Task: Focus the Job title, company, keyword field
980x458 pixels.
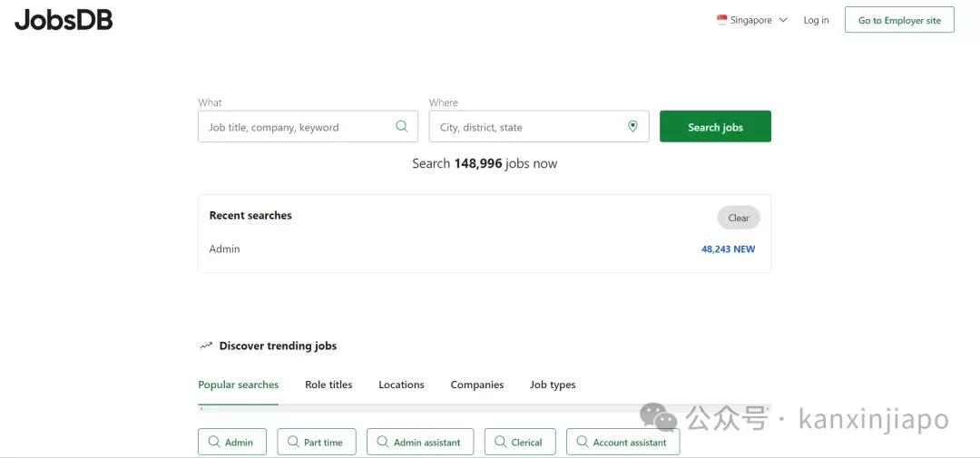Action: [x=309, y=126]
